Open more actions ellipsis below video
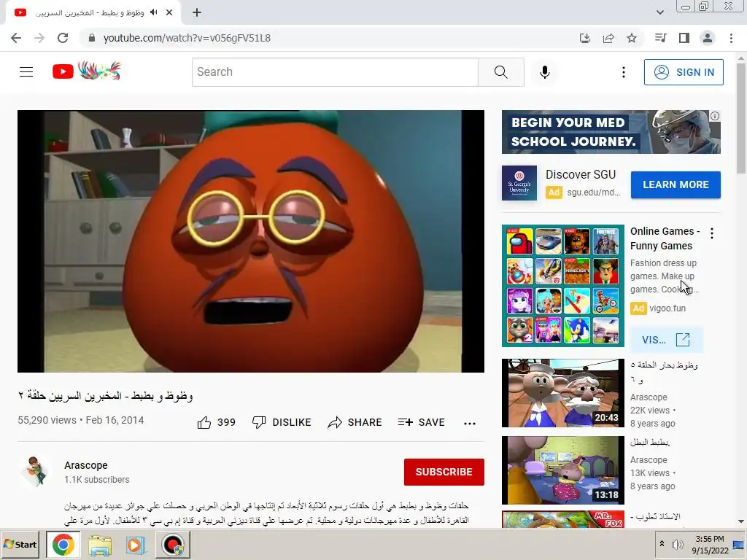747x560 pixels. 470,424
